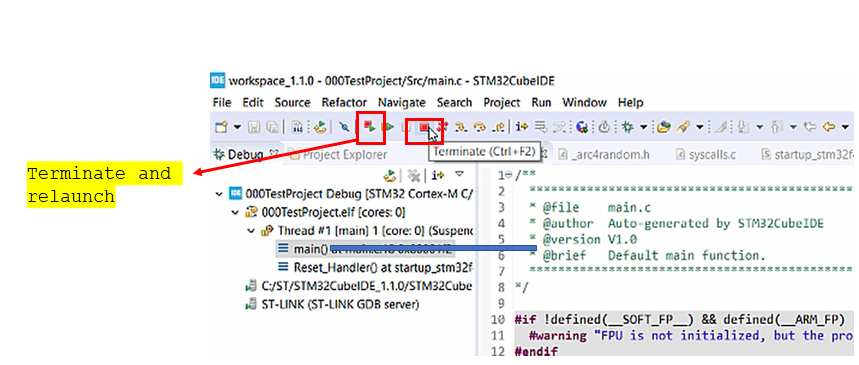The image size is (859, 365).
Task: Toggle Instruction Stepping Mode in Debug view
Action: tap(437, 175)
